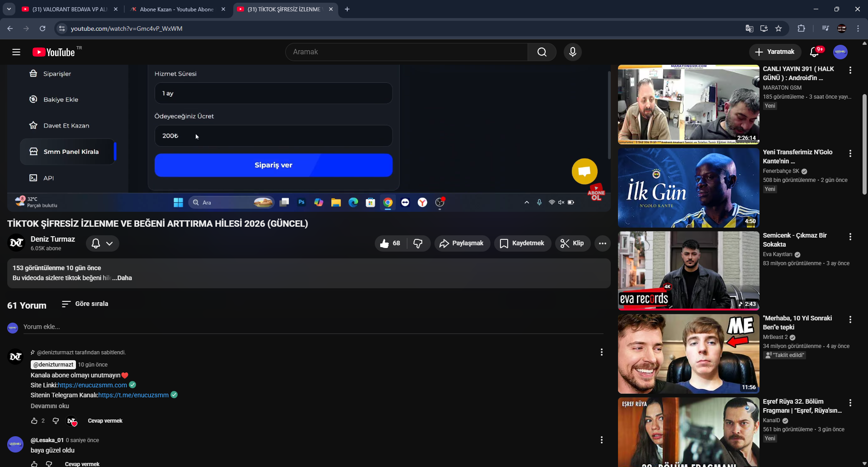Image resolution: width=868 pixels, height=467 pixels.
Task: Open options menu for pinned comment
Action: point(601,352)
